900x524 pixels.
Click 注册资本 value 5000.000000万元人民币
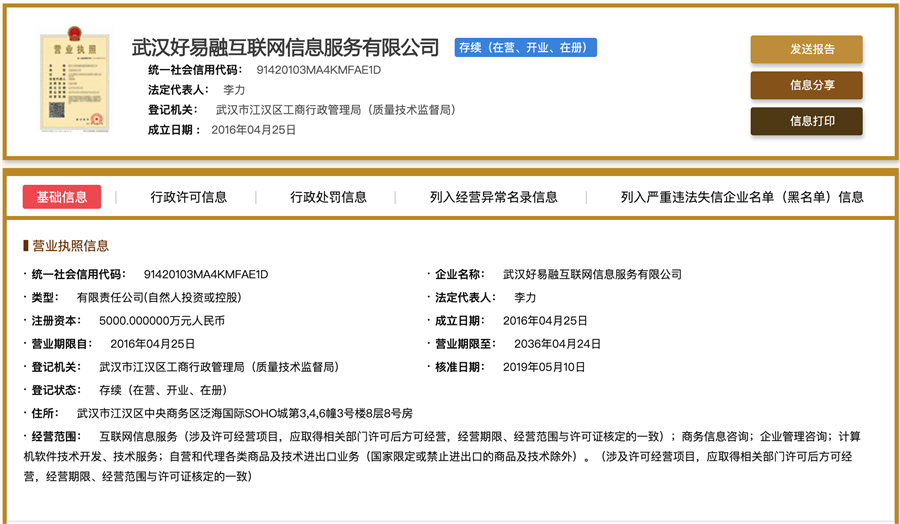pyautogui.click(x=162, y=321)
